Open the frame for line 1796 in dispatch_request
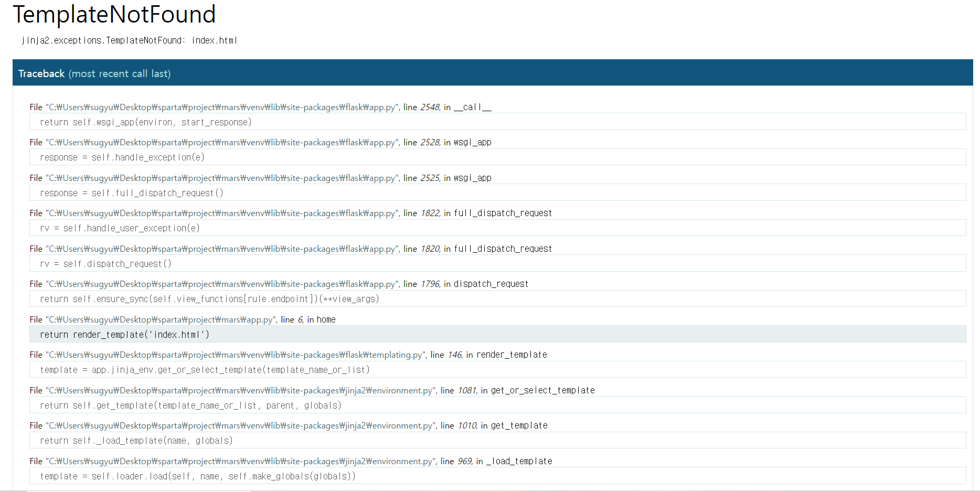980x492 pixels. tap(279, 284)
